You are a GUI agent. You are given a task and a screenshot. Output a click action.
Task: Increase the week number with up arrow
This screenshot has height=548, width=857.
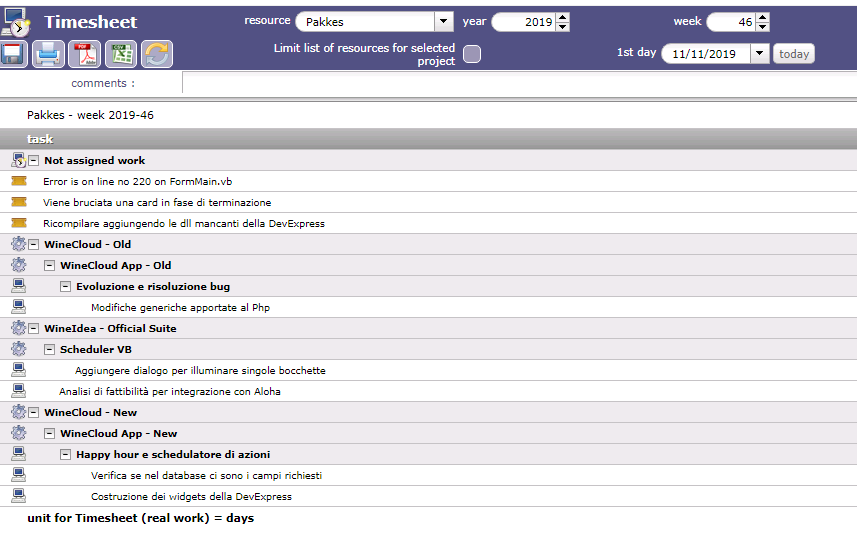(763, 16)
